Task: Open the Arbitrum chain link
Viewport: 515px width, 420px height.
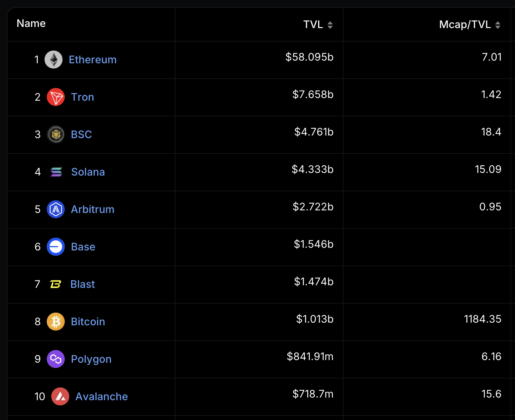Action: tap(93, 209)
